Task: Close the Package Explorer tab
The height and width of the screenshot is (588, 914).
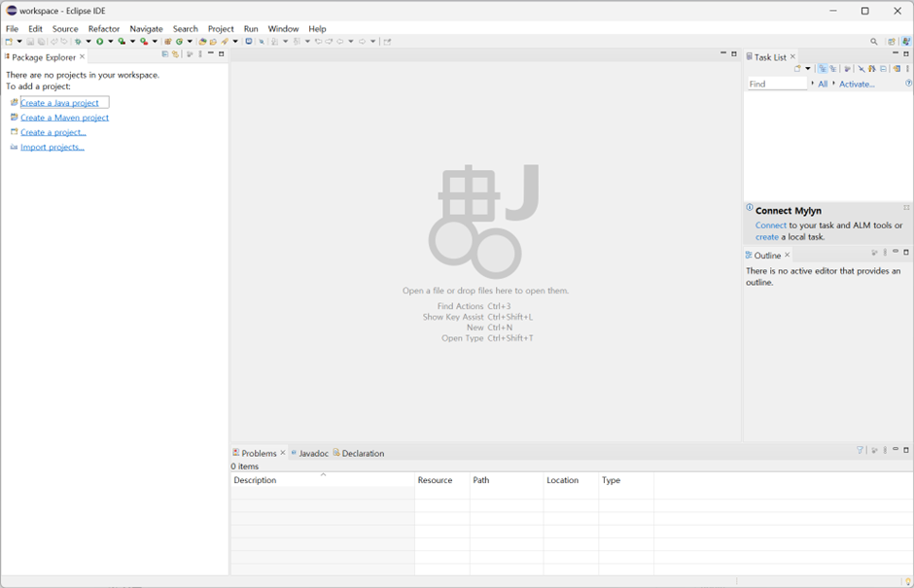Action: [83, 56]
